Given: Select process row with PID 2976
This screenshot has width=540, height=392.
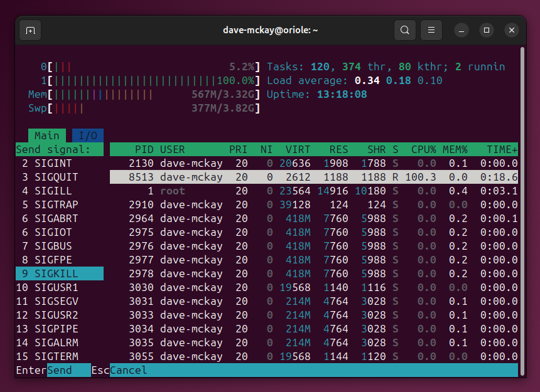Looking at the screenshot, I should [314, 246].
